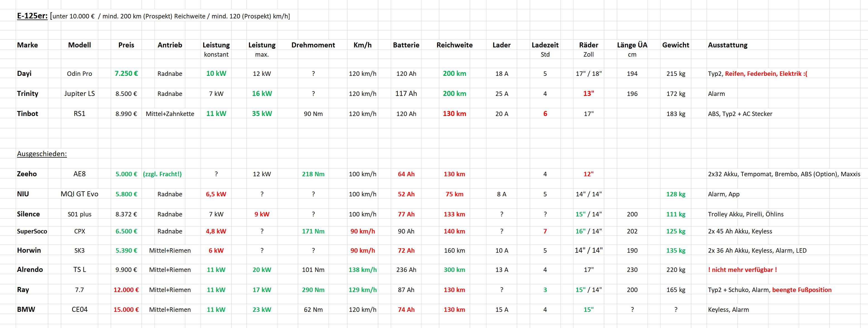The width and height of the screenshot is (868, 328).
Task: Select the 'Jupiter LS' model cell
Action: pos(80,94)
